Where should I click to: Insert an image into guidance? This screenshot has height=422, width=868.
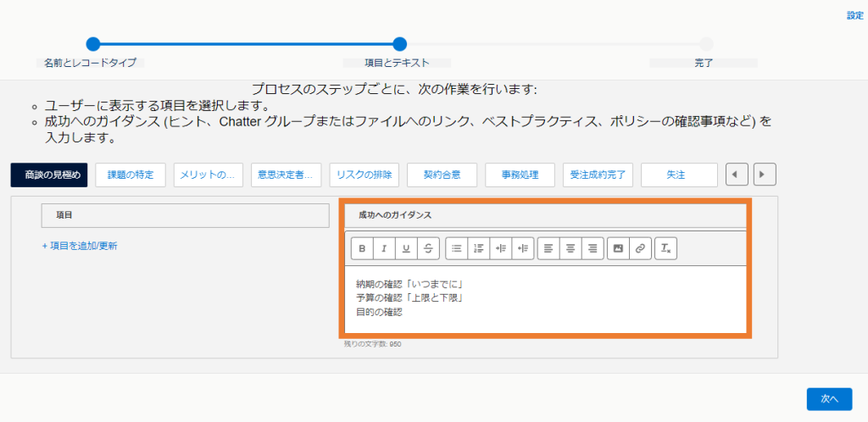618,248
